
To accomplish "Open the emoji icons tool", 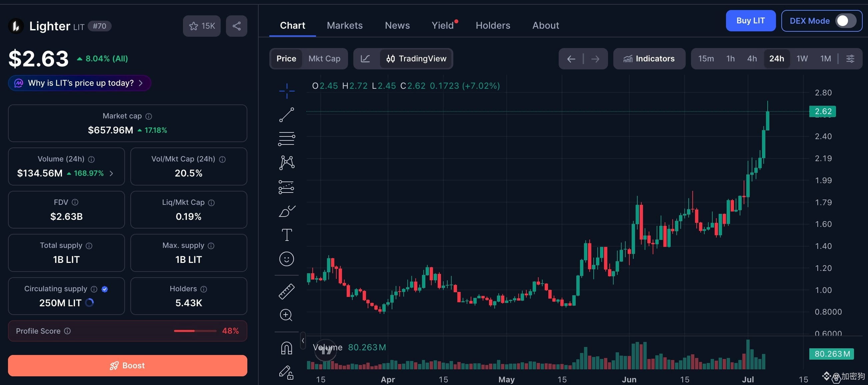I will pyautogui.click(x=287, y=259).
